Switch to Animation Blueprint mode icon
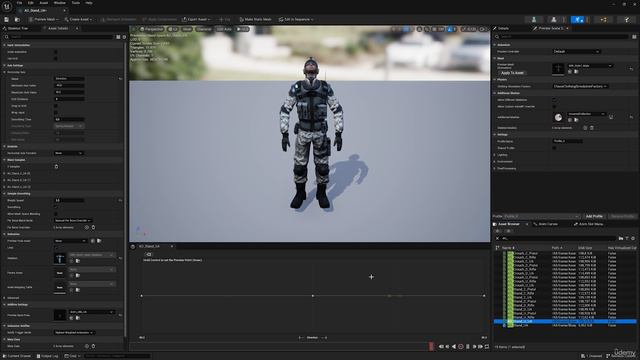Image resolution: width=640 pixels, height=360 pixels. [603, 19]
